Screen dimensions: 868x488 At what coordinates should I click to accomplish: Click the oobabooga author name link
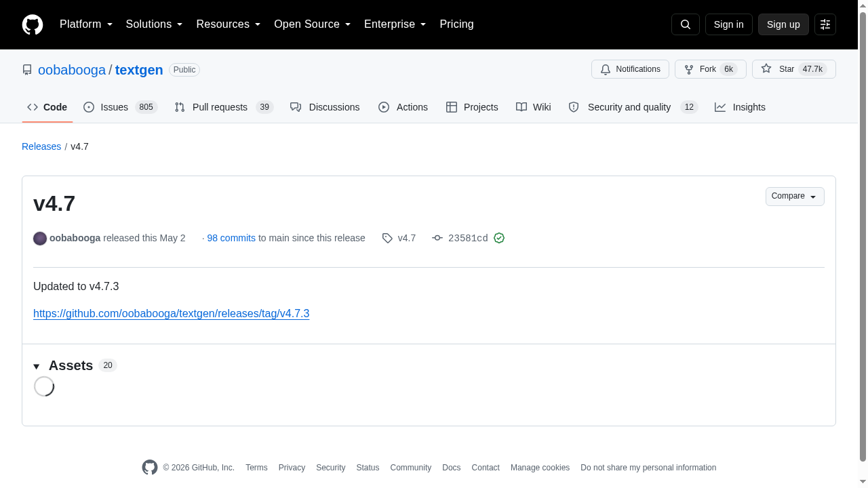(x=75, y=238)
